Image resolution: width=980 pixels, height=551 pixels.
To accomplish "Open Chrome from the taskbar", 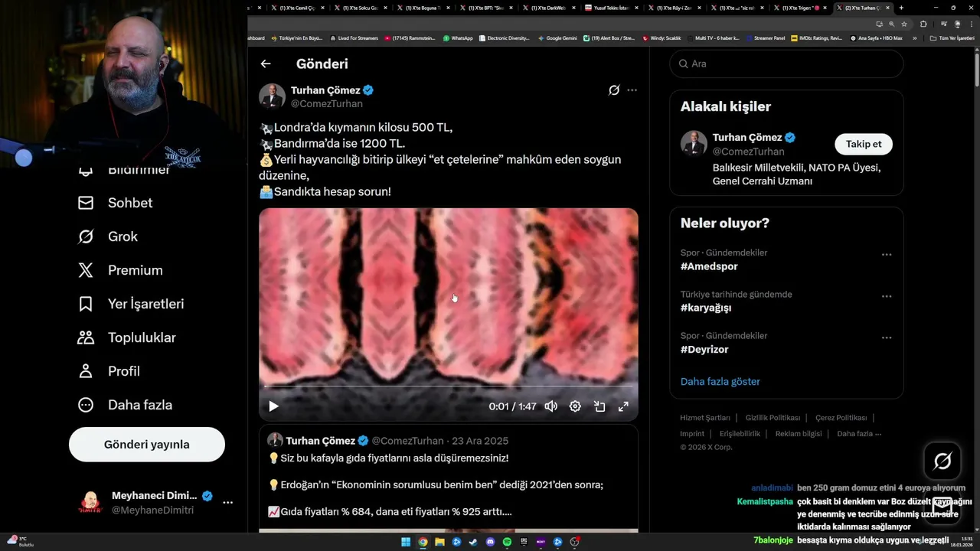I will (423, 542).
